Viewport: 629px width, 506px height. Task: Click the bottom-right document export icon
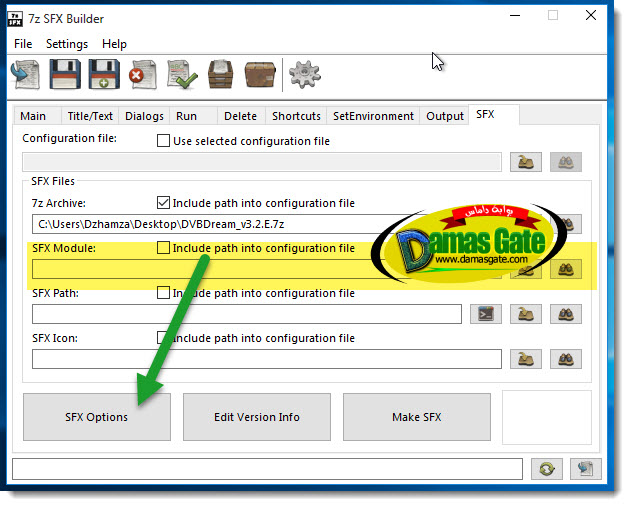586,469
